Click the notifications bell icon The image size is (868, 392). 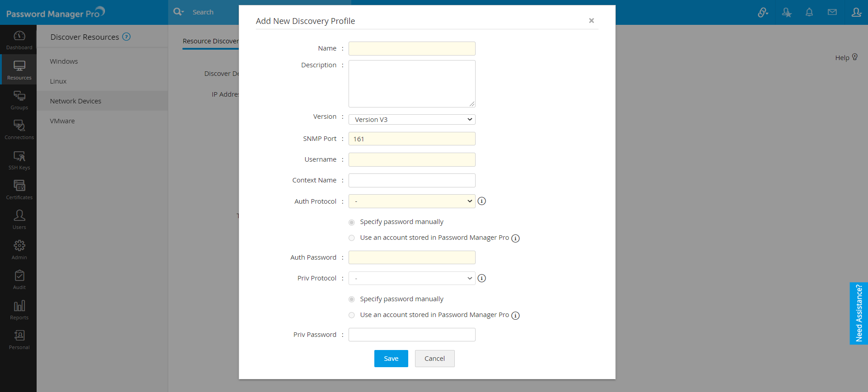click(x=809, y=12)
